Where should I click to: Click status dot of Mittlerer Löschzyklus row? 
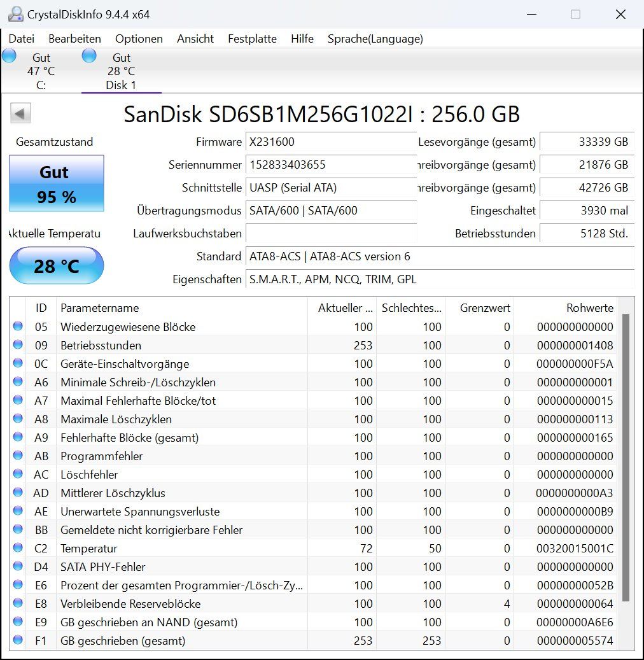[x=18, y=493]
